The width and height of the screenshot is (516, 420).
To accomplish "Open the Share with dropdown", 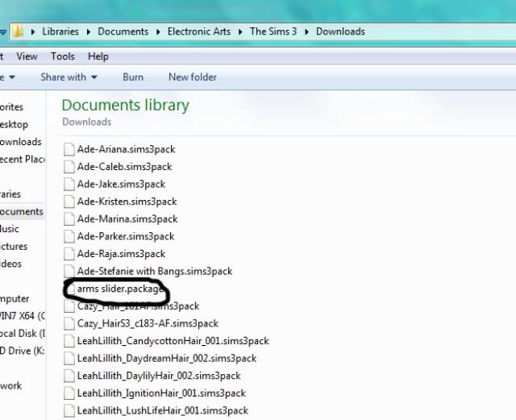I will tap(69, 77).
